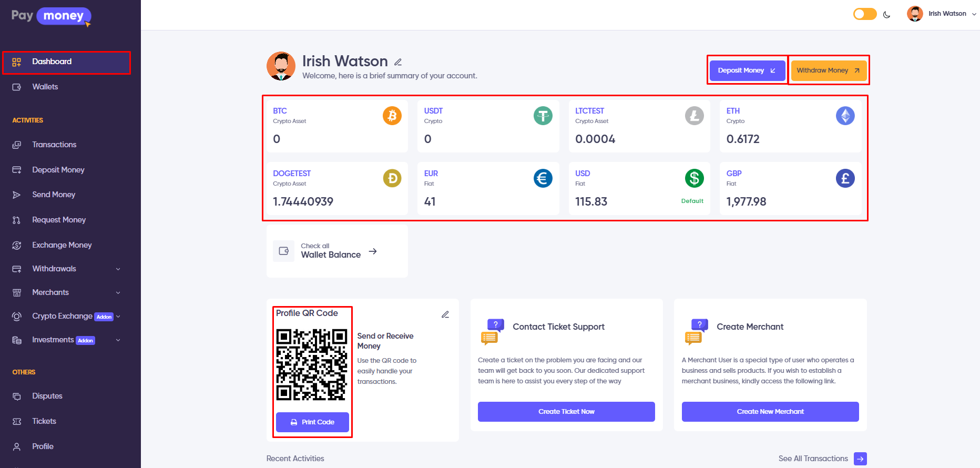Click the edit pencil in Profile QR Code card
The width and height of the screenshot is (980, 468).
point(445,314)
